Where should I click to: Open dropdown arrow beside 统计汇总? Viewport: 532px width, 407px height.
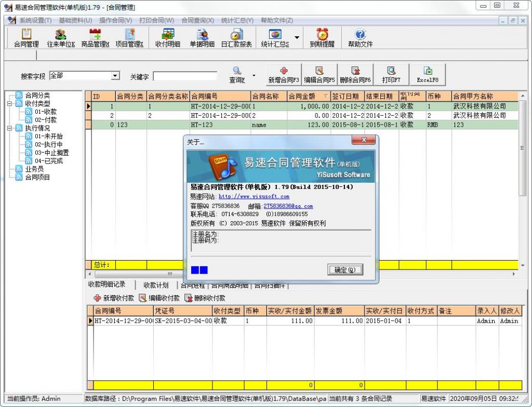click(x=297, y=37)
